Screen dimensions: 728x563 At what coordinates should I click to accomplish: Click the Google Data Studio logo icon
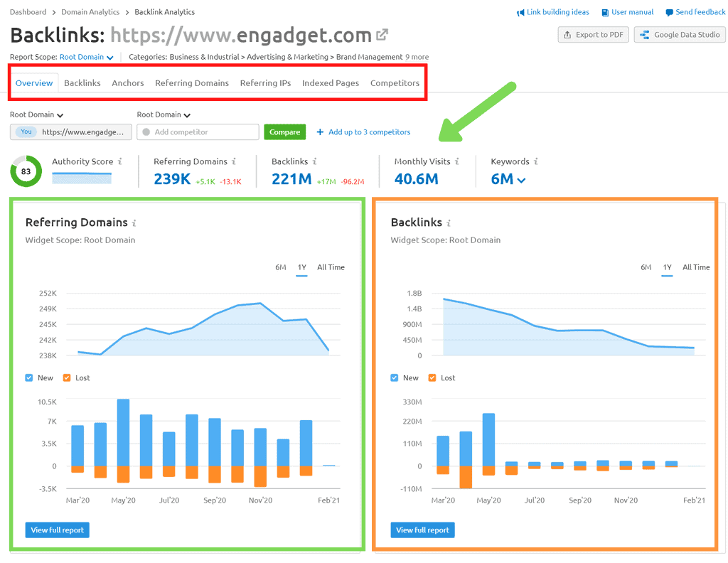click(644, 35)
